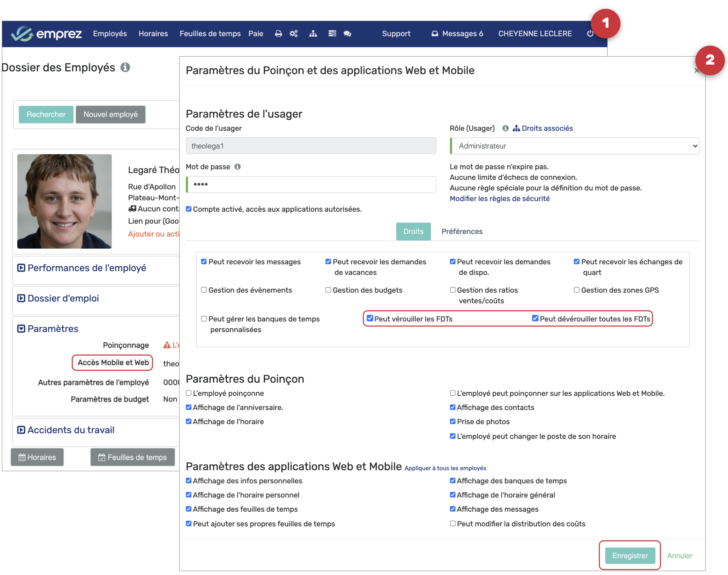Click the power logout icon
This screenshot has width=728, height=575.
(590, 34)
